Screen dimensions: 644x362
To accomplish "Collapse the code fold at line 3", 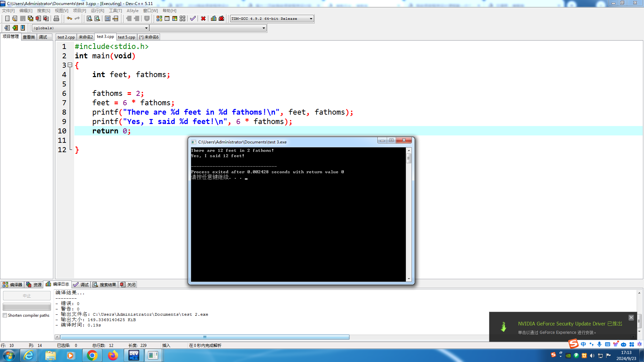I will [70, 65].
